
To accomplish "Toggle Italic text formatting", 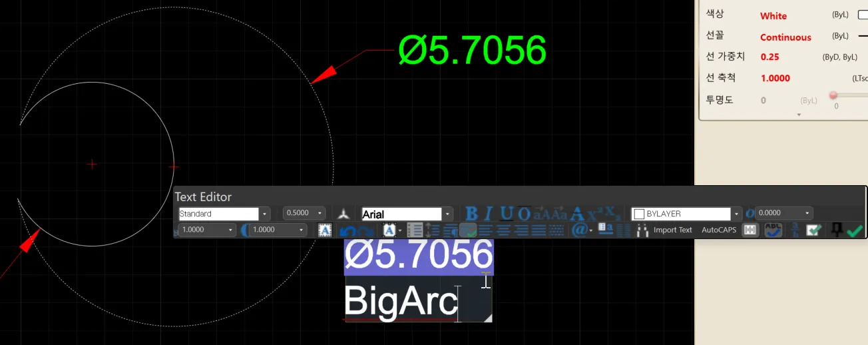I will (x=489, y=214).
